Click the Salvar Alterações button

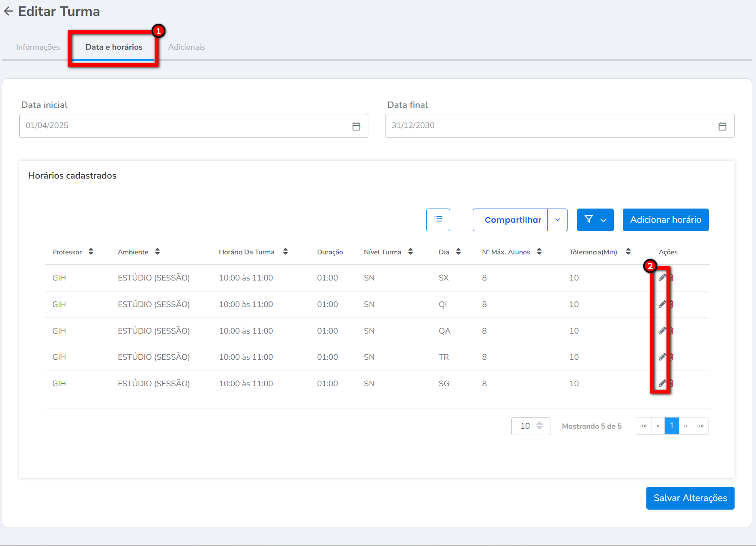click(x=690, y=498)
